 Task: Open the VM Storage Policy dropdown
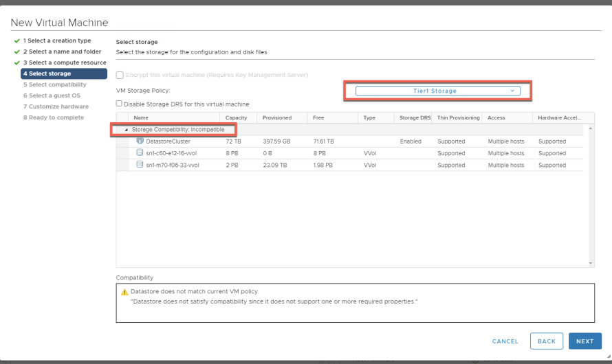click(437, 91)
